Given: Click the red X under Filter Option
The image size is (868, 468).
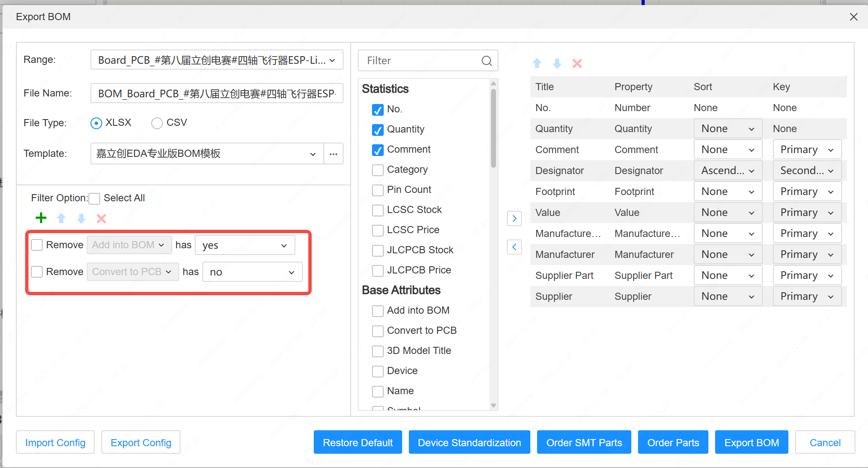Looking at the screenshot, I should point(101,218).
